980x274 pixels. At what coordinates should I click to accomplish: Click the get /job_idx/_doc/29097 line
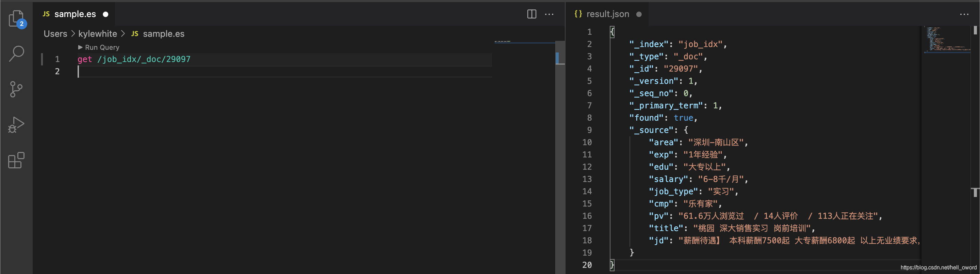pos(134,59)
